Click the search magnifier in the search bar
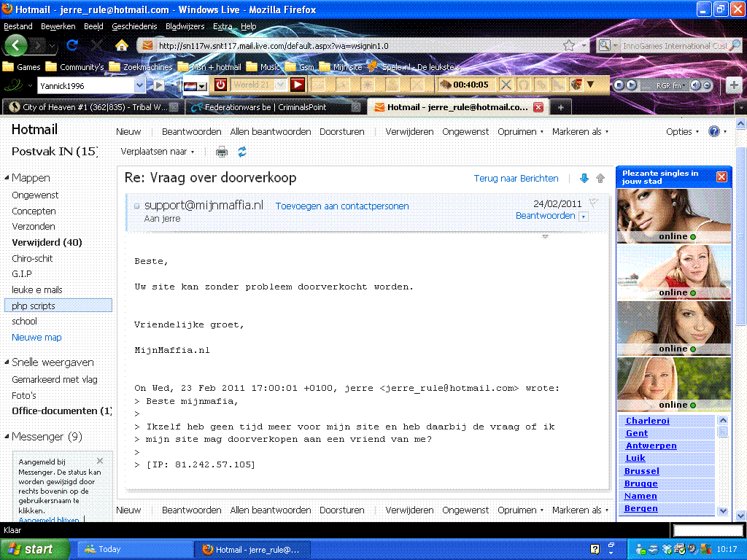Image resolution: width=747 pixels, height=560 pixels. coord(735,46)
